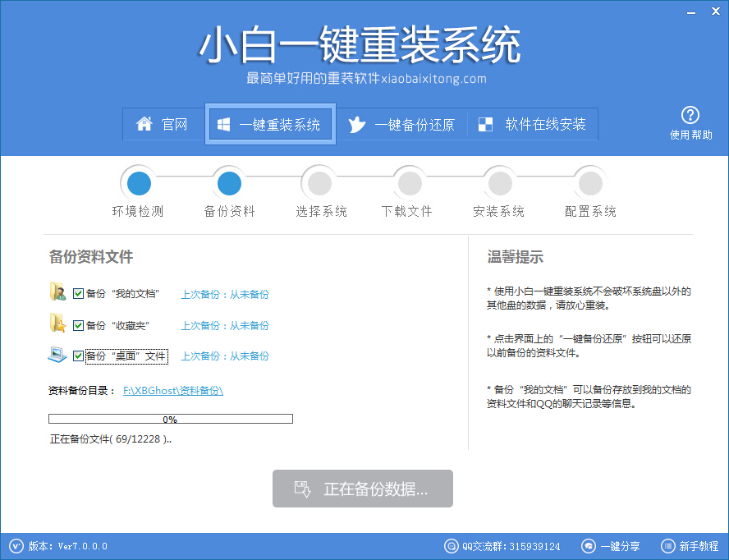Screen dimensions: 729x560
Task: Click the QQ icon next to 交流群 number
Action: [451, 546]
